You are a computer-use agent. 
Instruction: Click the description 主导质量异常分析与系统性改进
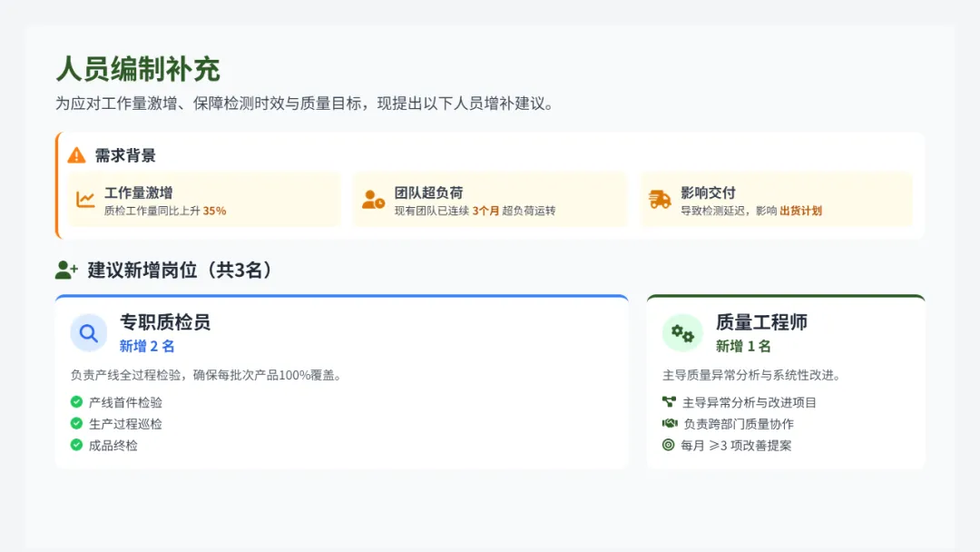click(x=752, y=375)
